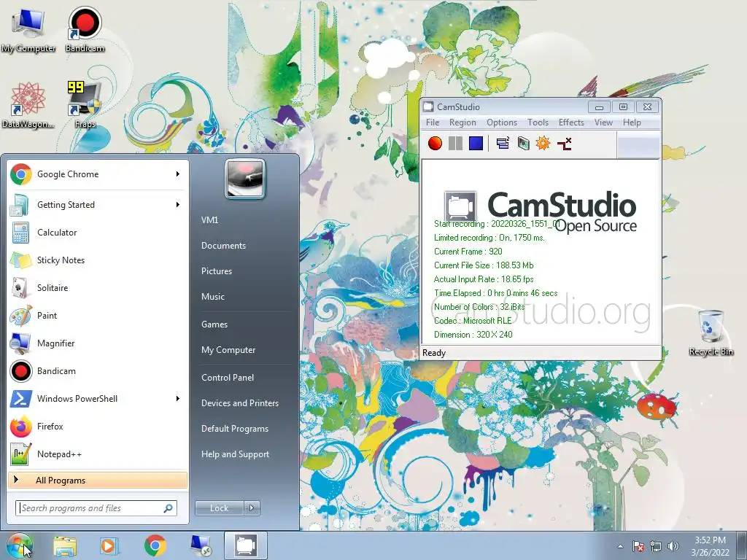Open Documents from Start menu
The image size is (747, 560).
pos(223,246)
